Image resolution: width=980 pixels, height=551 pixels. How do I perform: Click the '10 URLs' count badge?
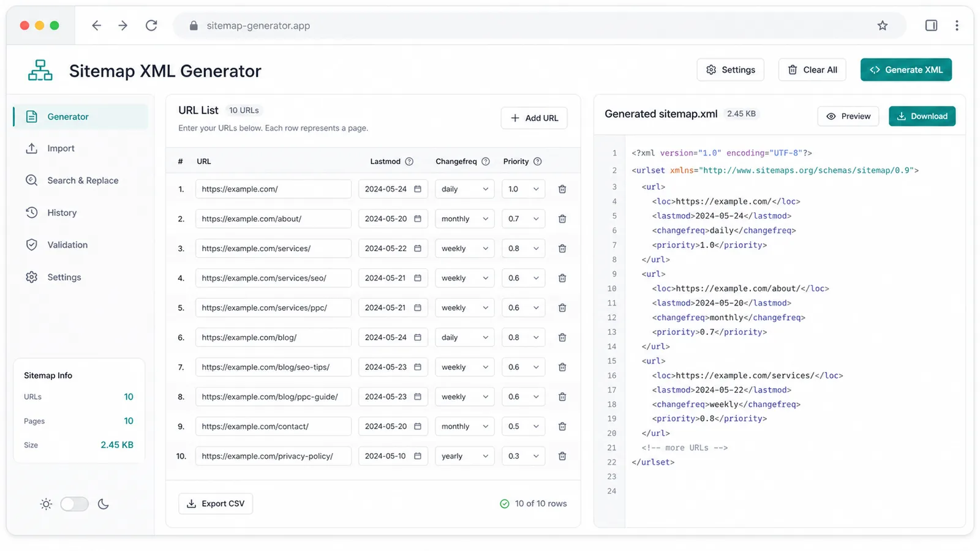244,111
